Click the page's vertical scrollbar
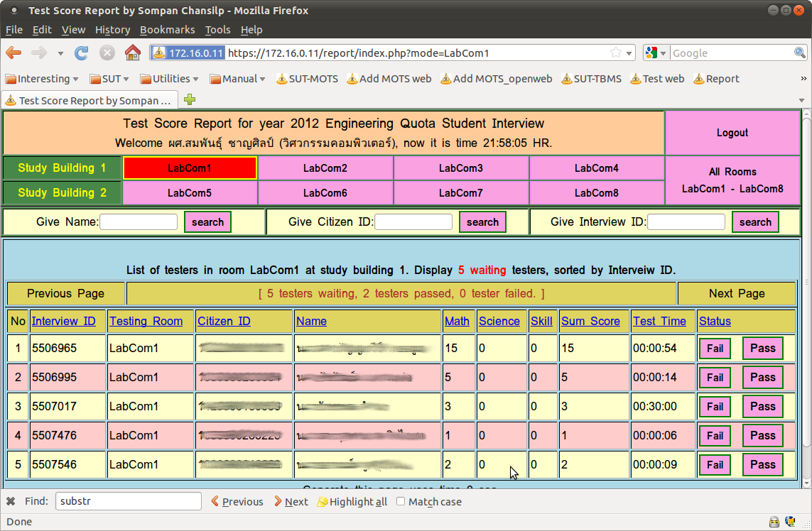Image resolution: width=812 pixels, height=531 pixels. point(806,297)
